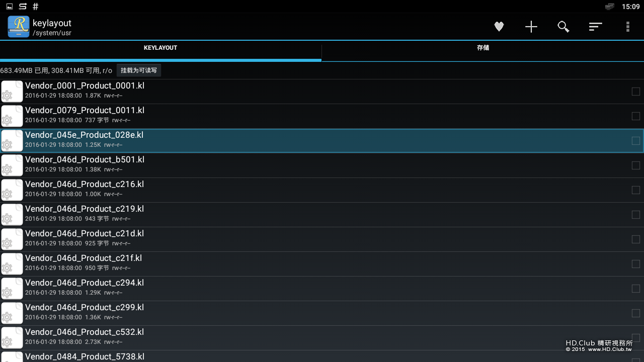Open file Vendor_046d_Product_c21f.kl
The image size is (644, 362).
pos(322,264)
